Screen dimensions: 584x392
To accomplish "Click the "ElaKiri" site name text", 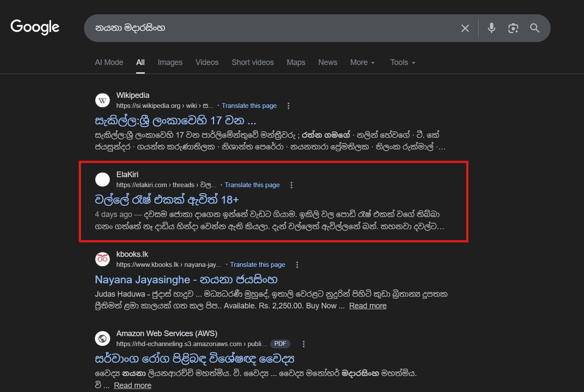I will pos(127,175).
